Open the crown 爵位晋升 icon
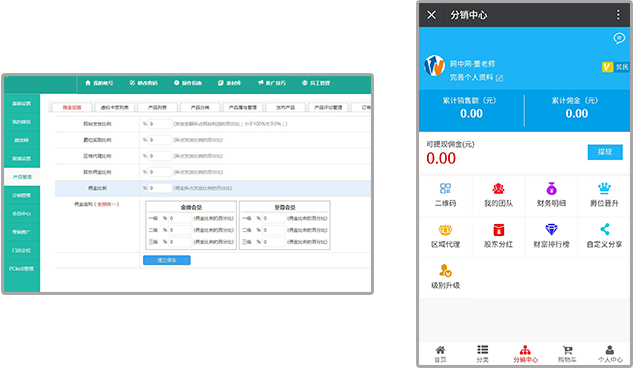635x368 pixels. click(x=604, y=188)
